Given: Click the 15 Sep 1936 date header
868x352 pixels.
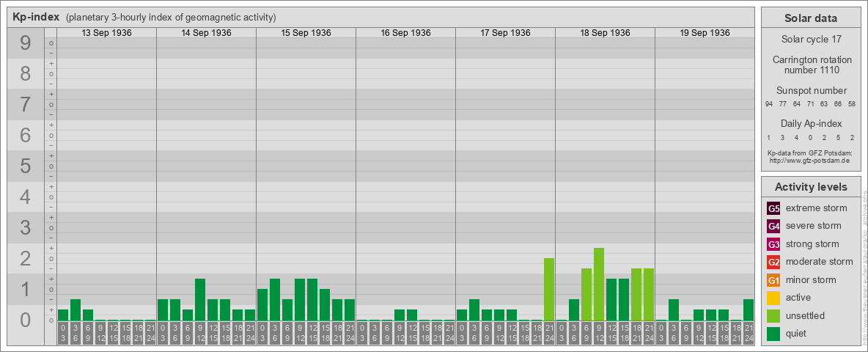Looking at the screenshot, I should tap(306, 33).
